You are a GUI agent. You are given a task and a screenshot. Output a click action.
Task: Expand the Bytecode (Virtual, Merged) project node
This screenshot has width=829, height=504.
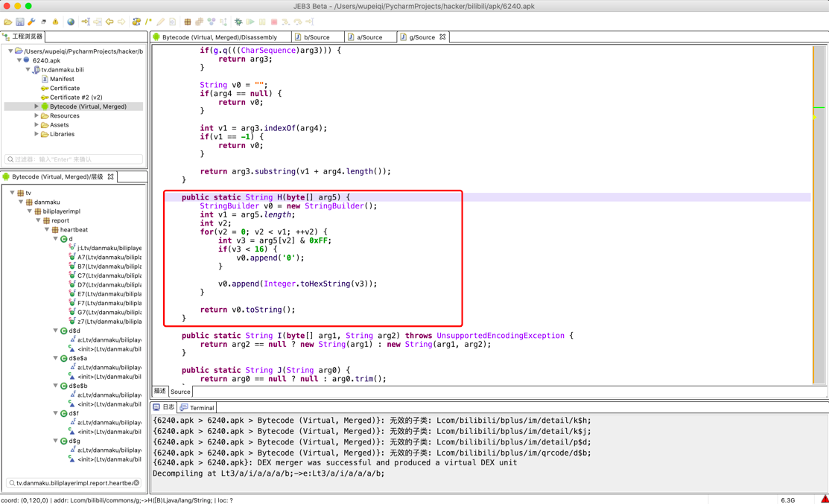point(36,106)
